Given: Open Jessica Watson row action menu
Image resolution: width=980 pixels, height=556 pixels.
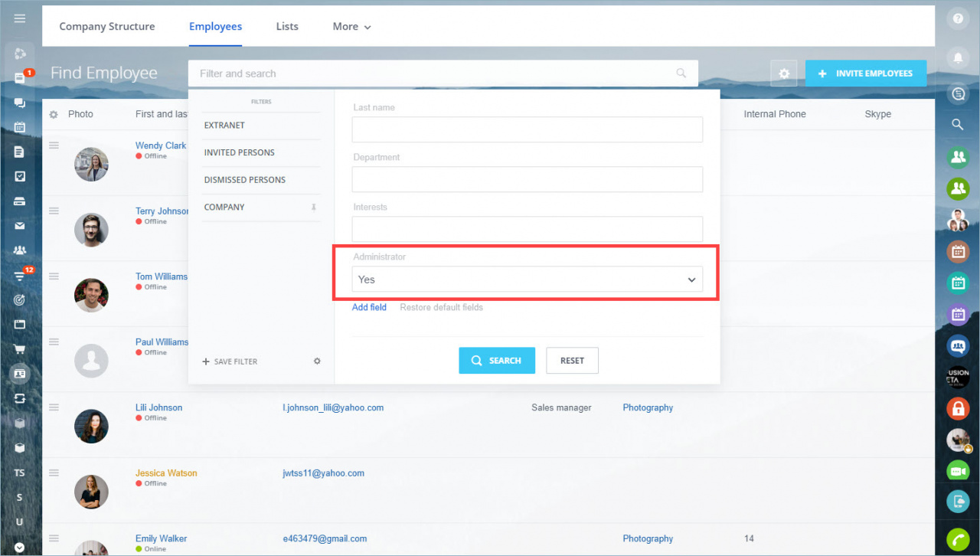Looking at the screenshot, I should (x=54, y=473).
